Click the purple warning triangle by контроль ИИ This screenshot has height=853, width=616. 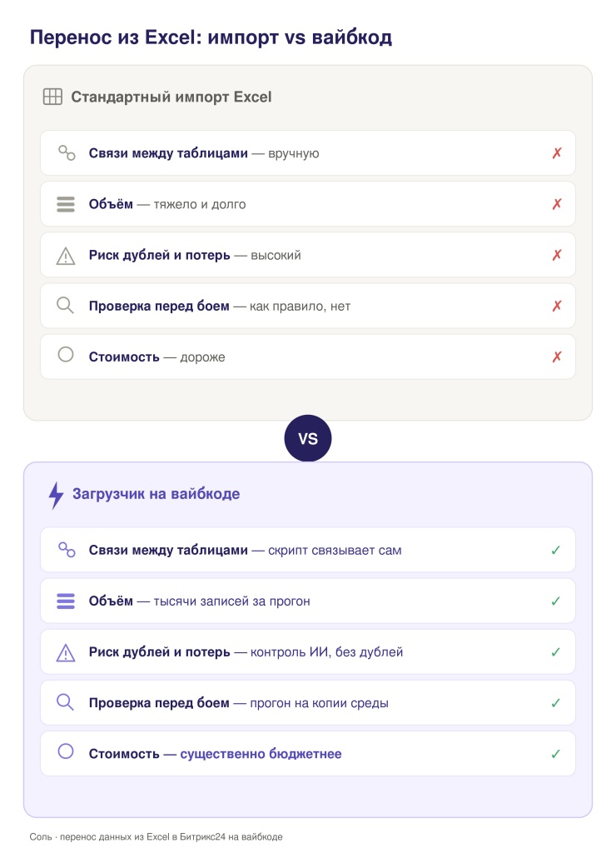pos(66,652)
